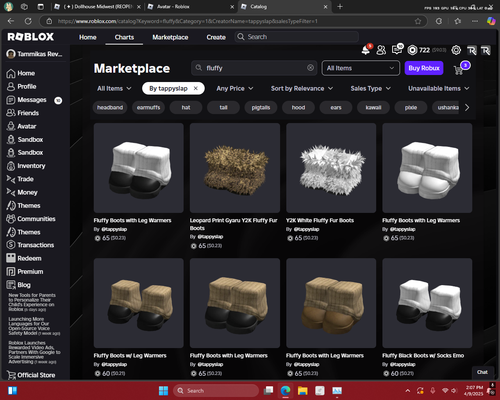Open the notifications bell icon
The image size is (500, 400).
click(x=366, y=50)
